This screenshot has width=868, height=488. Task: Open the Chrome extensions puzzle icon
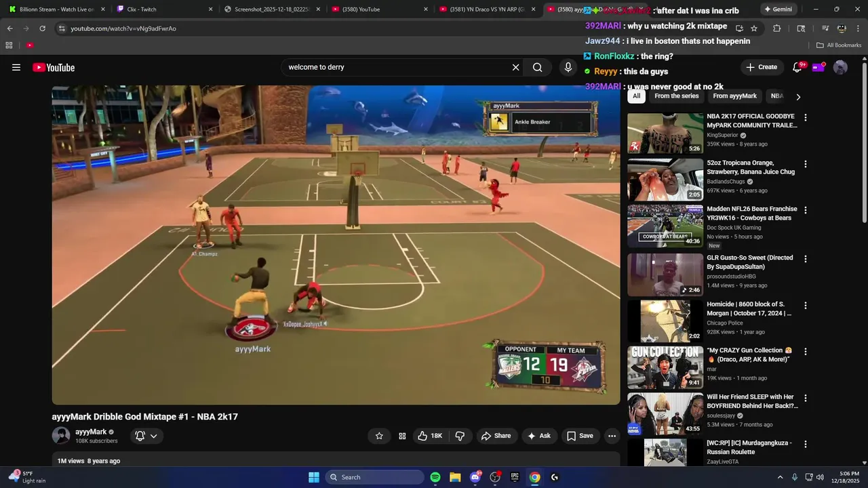coord(777,28)
